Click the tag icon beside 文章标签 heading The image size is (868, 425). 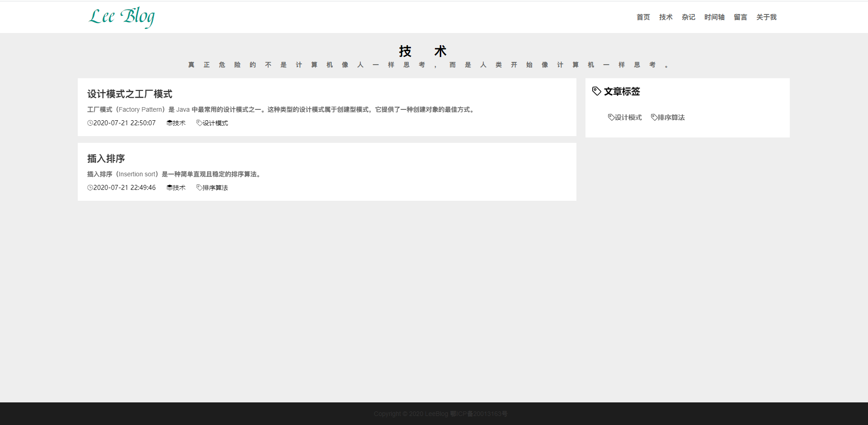point(597,91)
